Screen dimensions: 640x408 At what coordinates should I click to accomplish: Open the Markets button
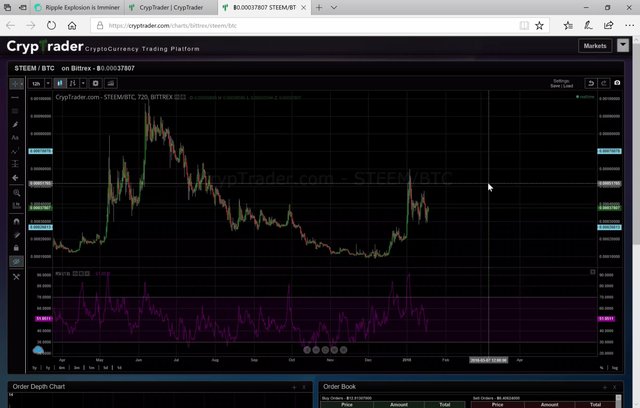(595, 46)
